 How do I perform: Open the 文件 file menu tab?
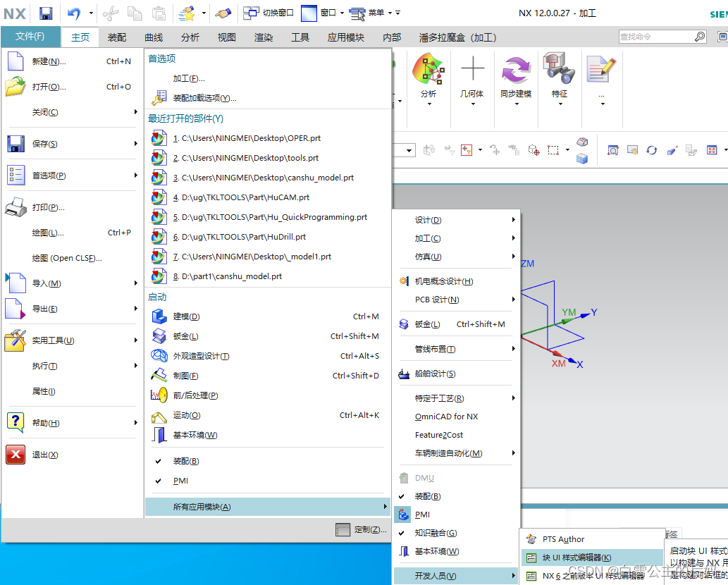[x=30, y=36]
